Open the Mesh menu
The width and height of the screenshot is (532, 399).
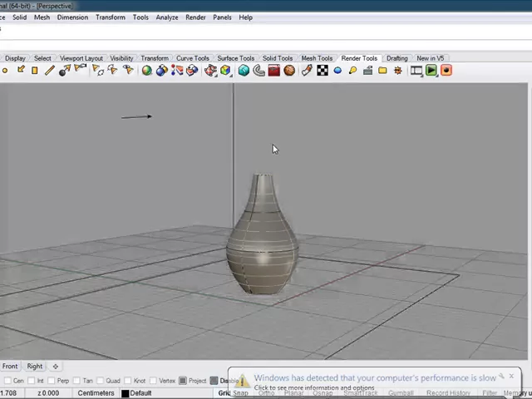coord(42,17)
